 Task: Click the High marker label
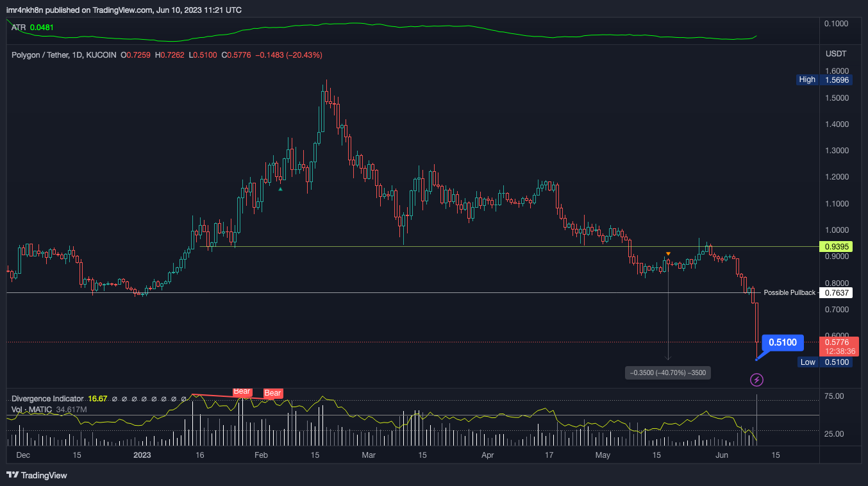[x=807, y=80]
